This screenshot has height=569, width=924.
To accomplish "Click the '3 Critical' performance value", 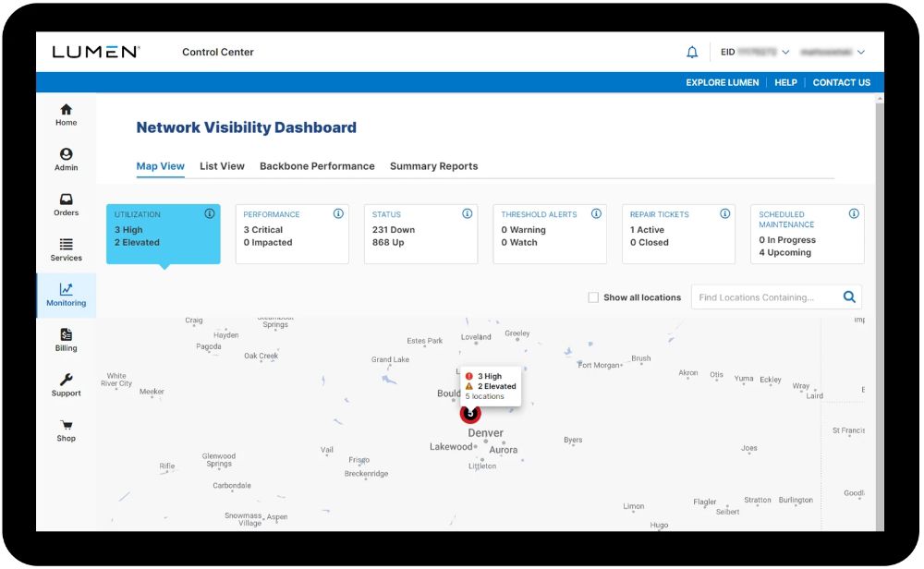I will [x=262, y=230].
